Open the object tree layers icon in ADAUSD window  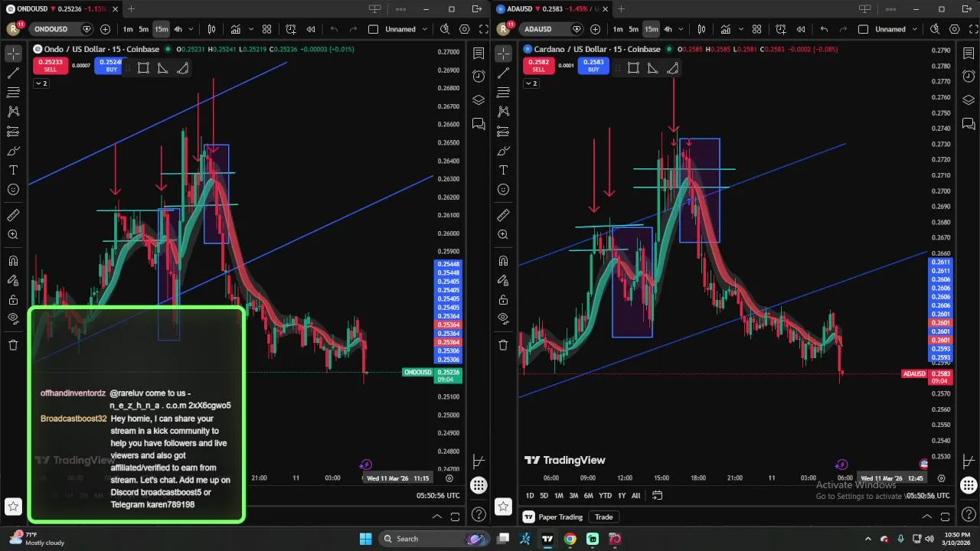(969, 100)
